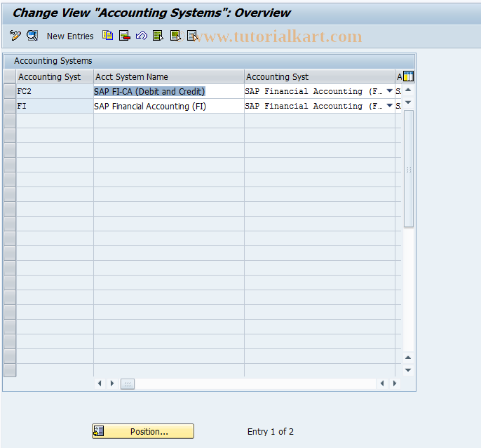Select the row selector for FI
The image size is (481, 448).
pyautogui.click(x=10, y=106)
